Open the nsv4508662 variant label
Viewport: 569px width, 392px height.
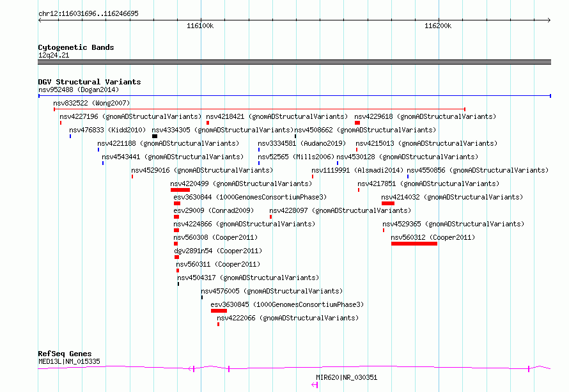pos(365,130)
